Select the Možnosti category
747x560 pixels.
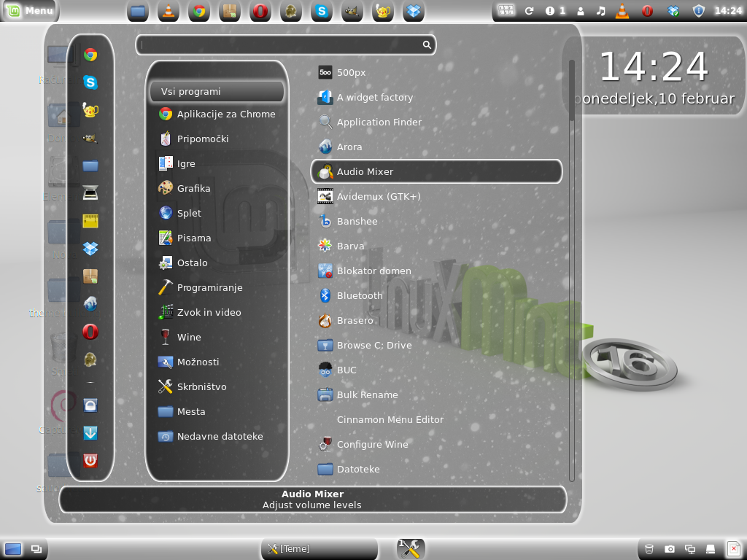tap(217, 362)
